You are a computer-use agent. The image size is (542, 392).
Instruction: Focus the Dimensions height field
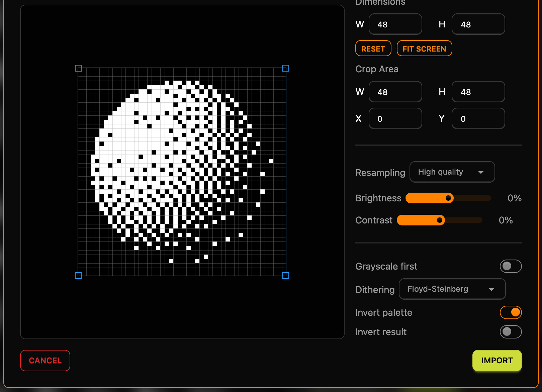(x=478, y=24)
